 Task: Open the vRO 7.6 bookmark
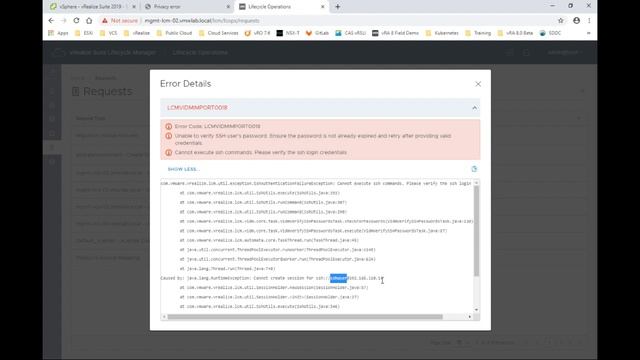tap(258, 33)
